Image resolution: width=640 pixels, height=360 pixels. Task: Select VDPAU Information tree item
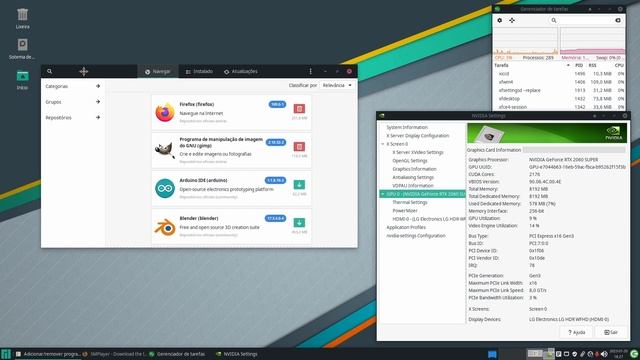point(413,186)
